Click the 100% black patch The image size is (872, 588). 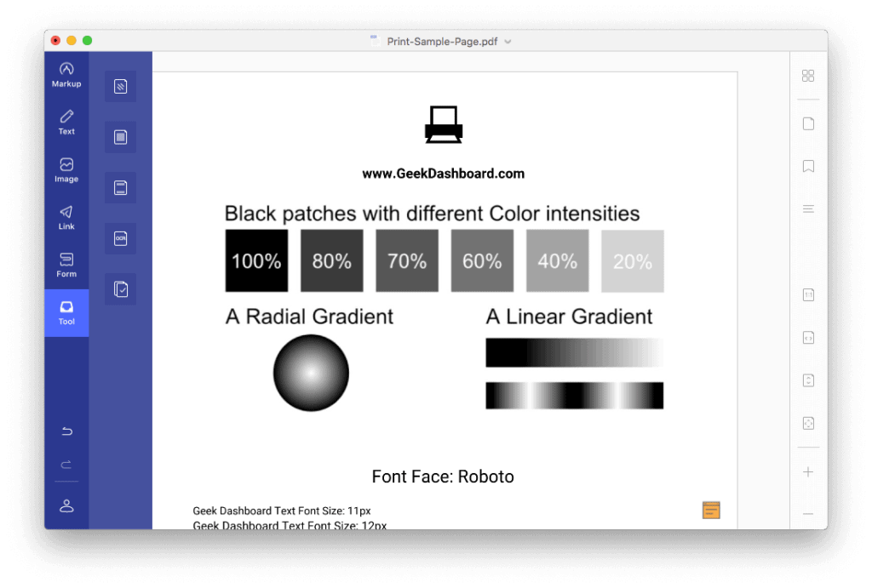click(x=256, y=260)
